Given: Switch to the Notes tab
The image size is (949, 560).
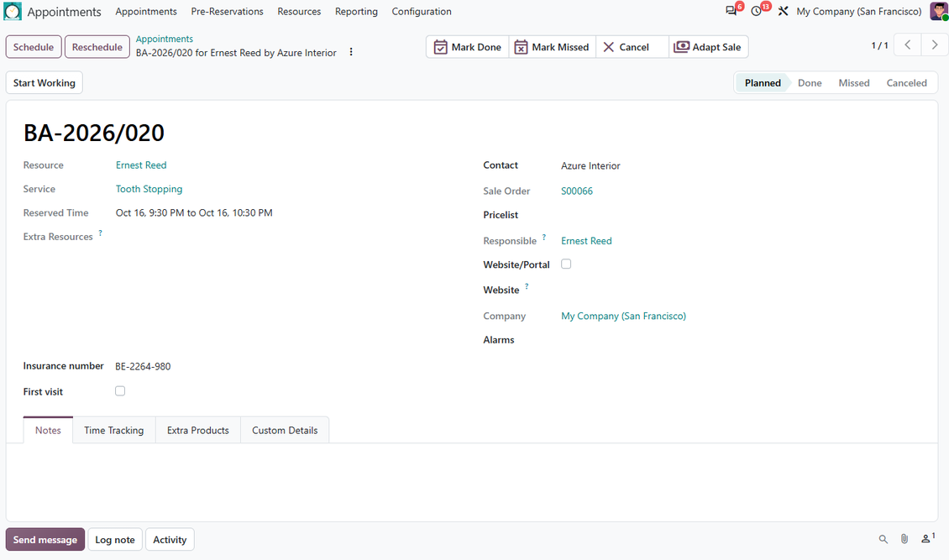Looking at the screenshot, I should point(48,430).
